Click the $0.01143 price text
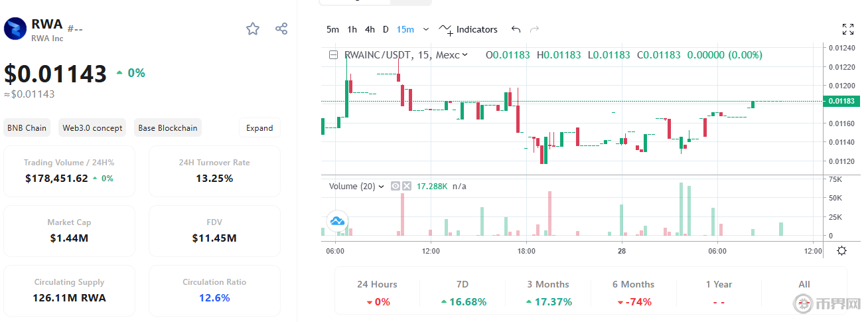 pyautogui.click(x=56, y=73)
